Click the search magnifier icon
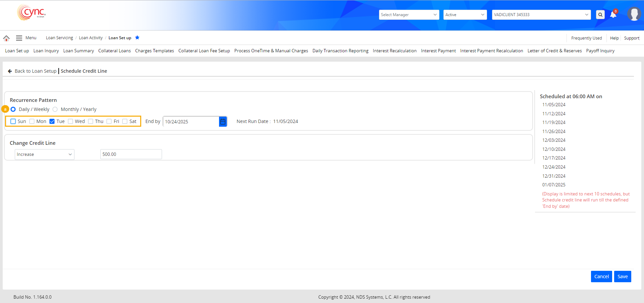644x303 pixels. (600, 15)
